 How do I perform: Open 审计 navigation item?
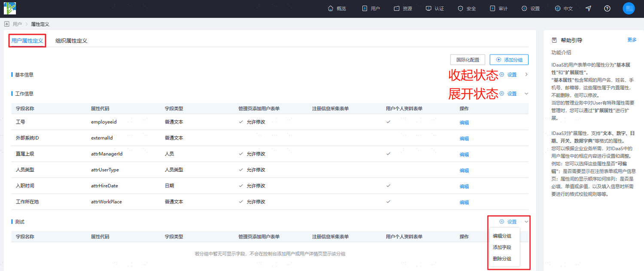(499, 9)
